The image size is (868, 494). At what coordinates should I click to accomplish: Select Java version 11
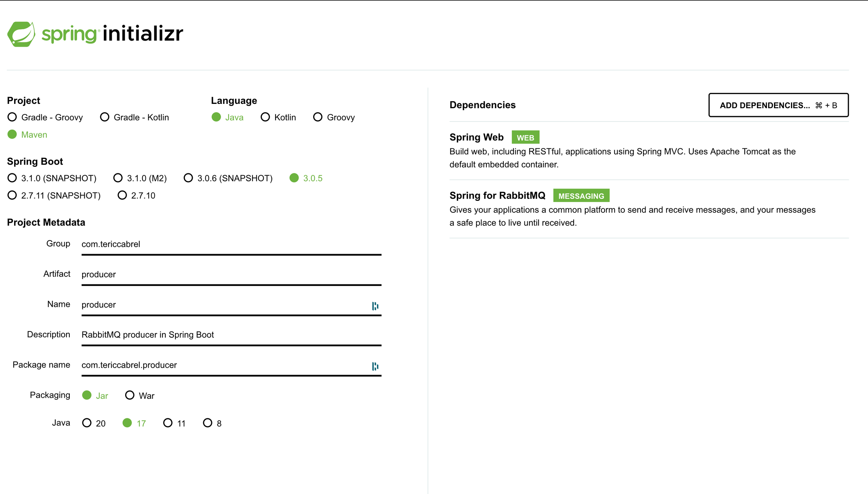168,423
